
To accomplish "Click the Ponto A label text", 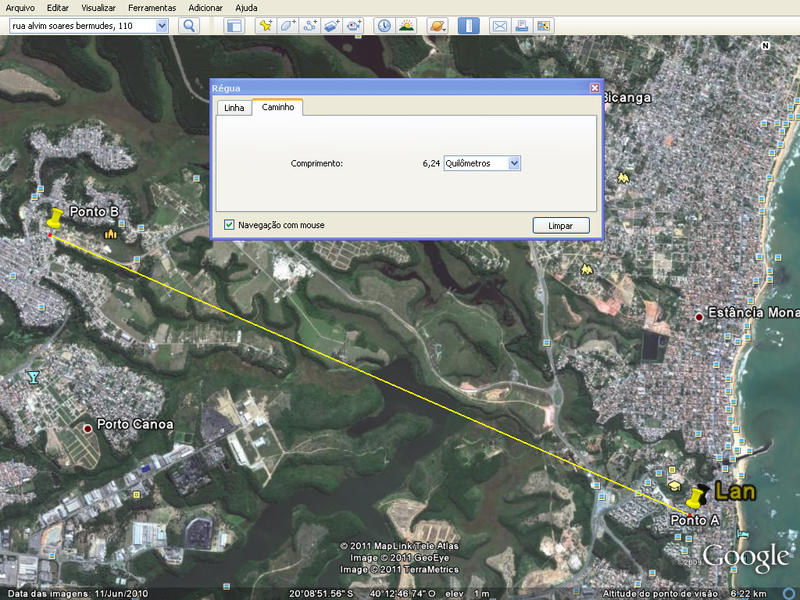I will [x=694, y=520].
